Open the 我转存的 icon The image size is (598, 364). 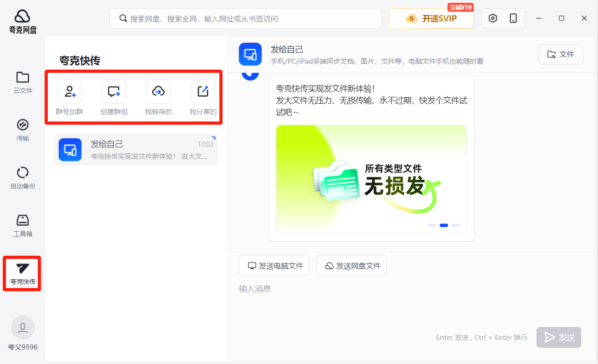[x=158, y=91]
